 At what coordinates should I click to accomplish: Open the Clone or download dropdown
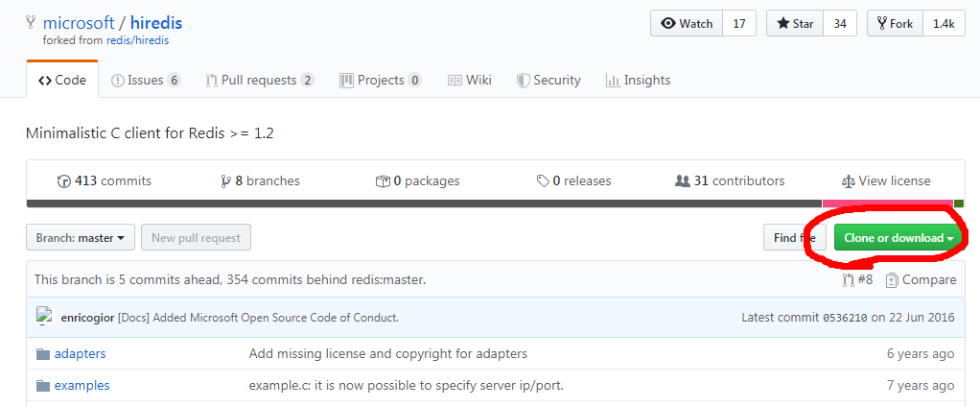[x=898, y=237]
